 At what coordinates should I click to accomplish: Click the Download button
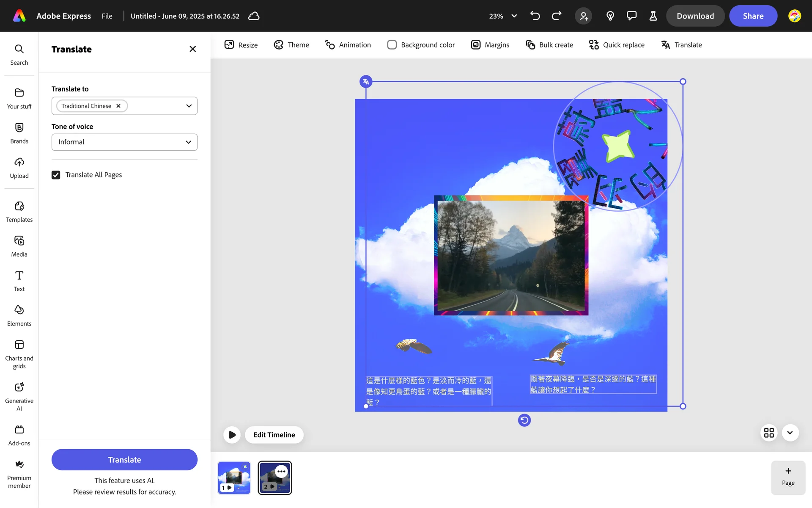[x=695, y=16]
